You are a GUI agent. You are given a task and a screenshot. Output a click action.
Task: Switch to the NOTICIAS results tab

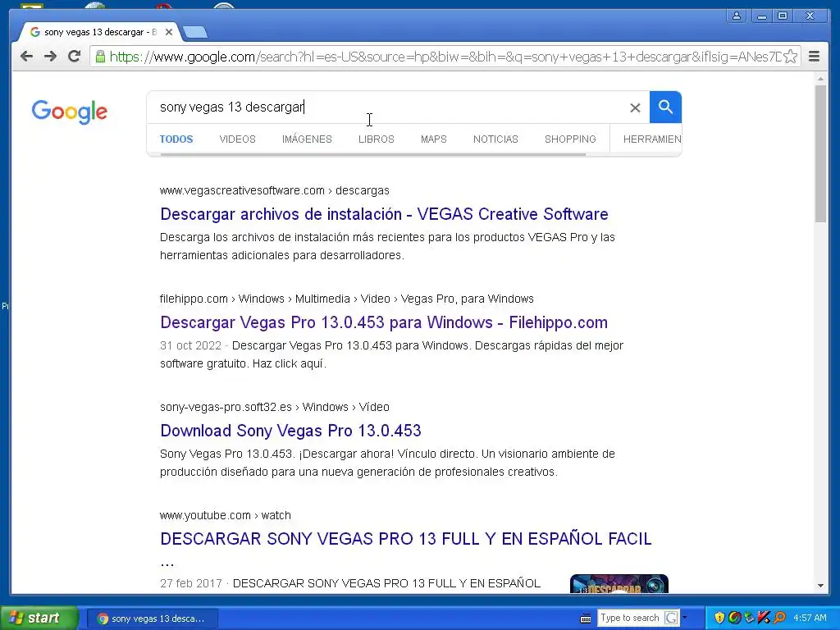495,139
